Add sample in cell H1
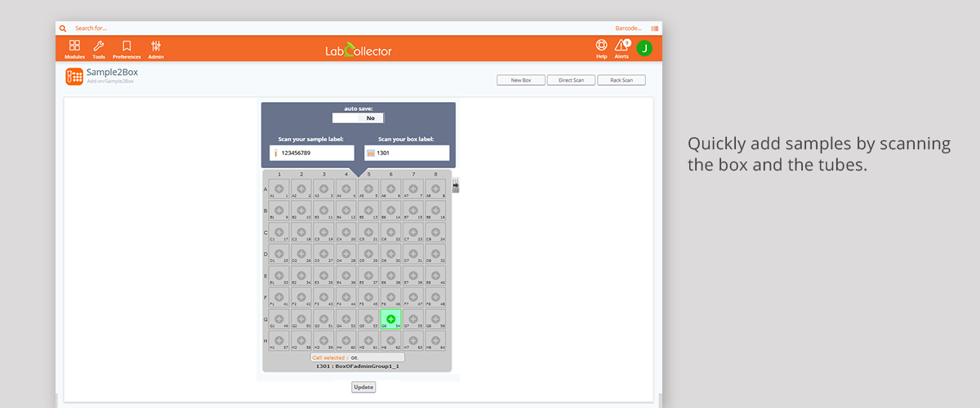This screenshot has width=980, height=408. [x=278, y=340]
